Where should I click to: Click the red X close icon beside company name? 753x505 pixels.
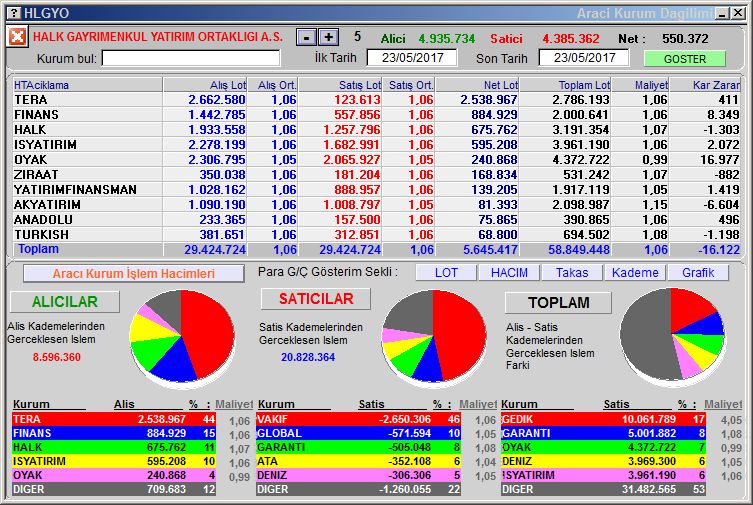pos(17,37)
